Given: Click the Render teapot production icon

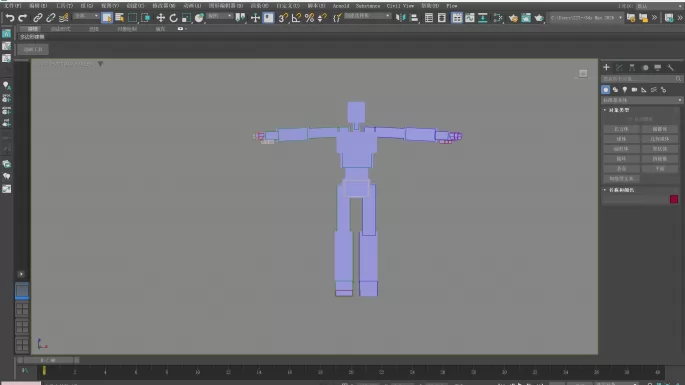Looking at the screenshot, I should pyautogui.click(x=539, y=17).
